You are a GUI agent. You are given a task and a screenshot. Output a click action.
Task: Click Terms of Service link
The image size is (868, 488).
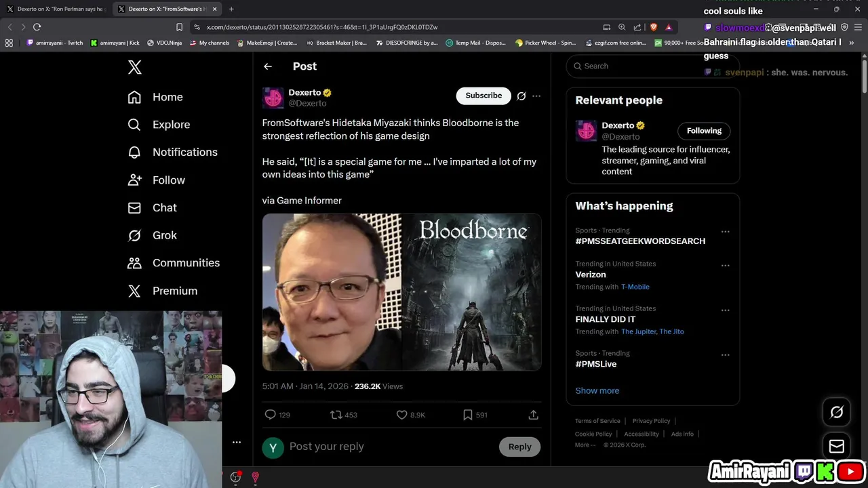[x=597, y=421]
